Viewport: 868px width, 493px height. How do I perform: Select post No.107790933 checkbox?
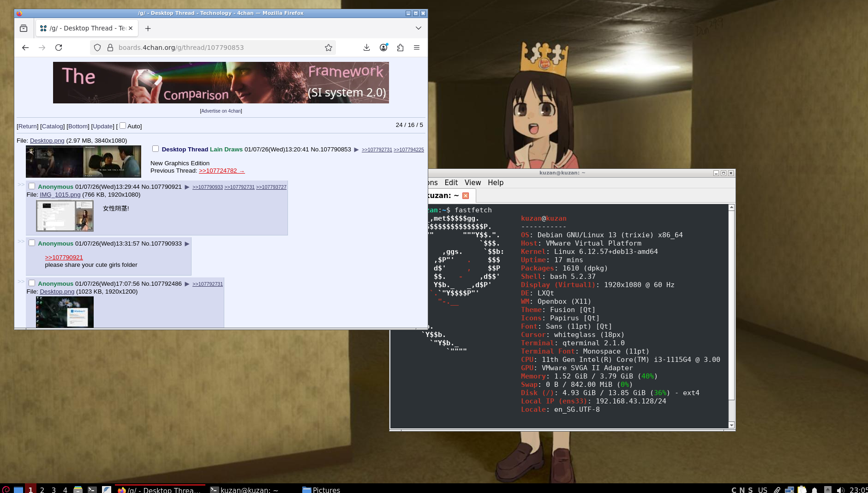pyautogui.click(x=32, y=243)
